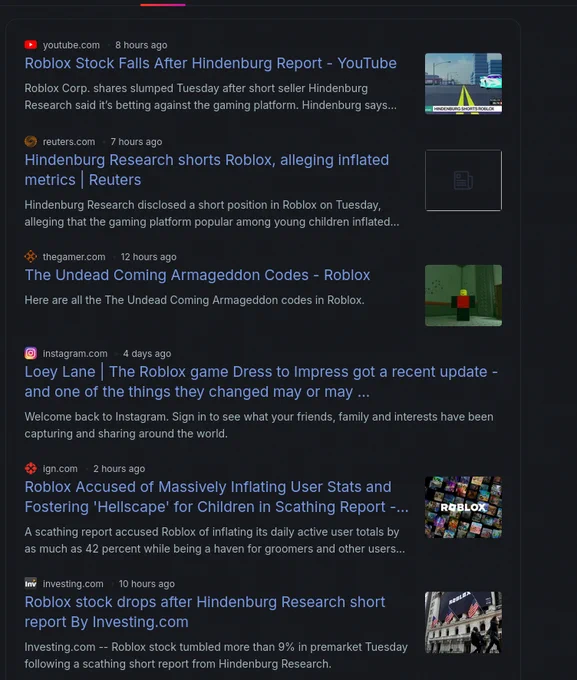Viewport: 577px width, 680px height.
Task: Click the Reuters favicon
Action: pos(30,141)
